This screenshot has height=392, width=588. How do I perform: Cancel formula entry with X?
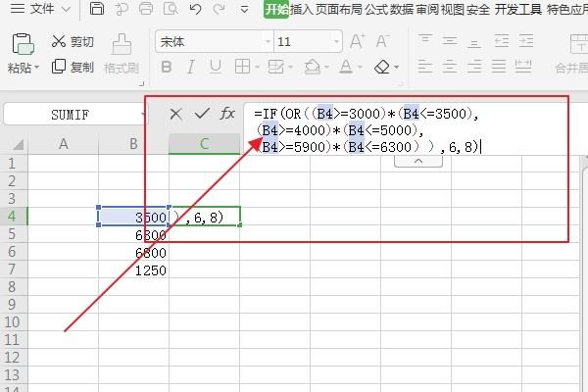tap(175, 114)
